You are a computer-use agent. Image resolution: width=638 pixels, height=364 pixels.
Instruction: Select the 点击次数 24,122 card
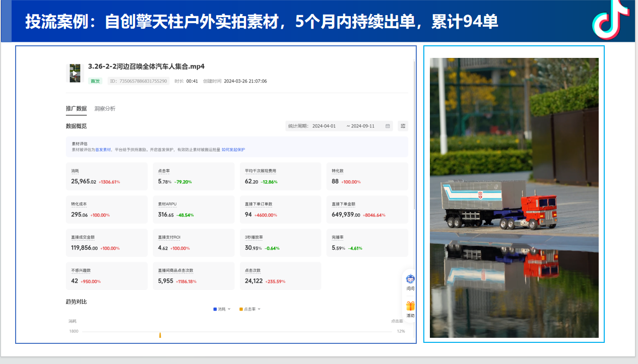click(x=280, y=276)
